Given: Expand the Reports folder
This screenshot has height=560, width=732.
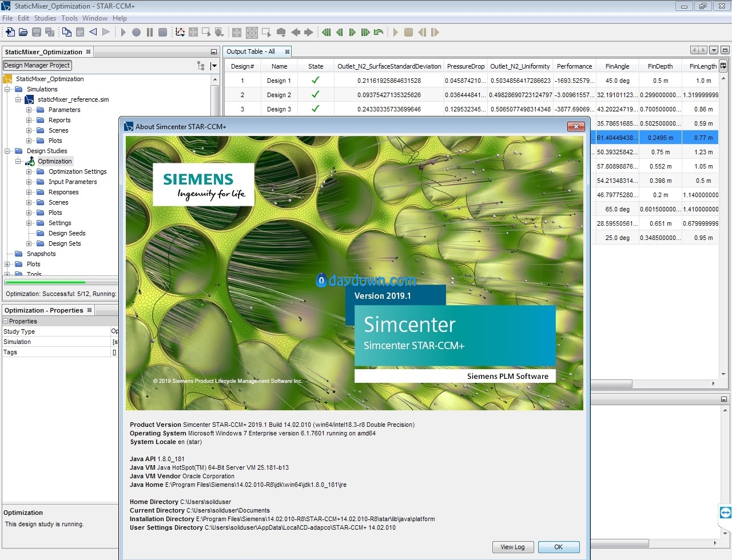Looking at the screenshot, I should (x=29, y=120).
